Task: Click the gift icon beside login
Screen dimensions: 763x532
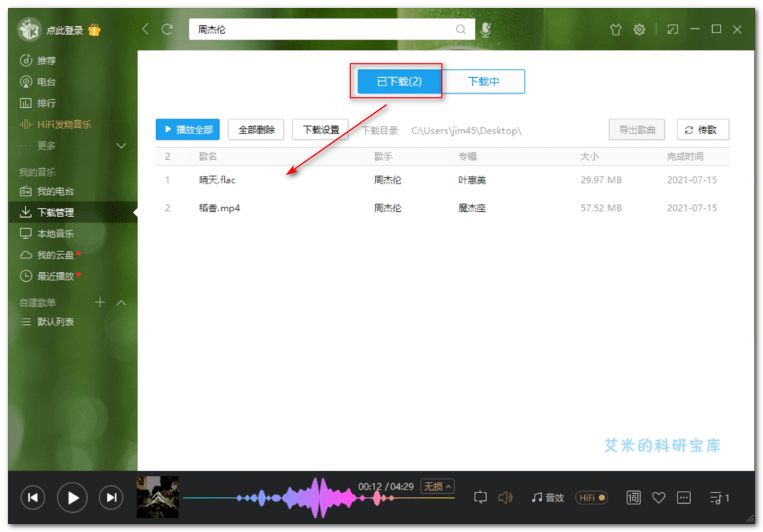Action: [95, 30]
